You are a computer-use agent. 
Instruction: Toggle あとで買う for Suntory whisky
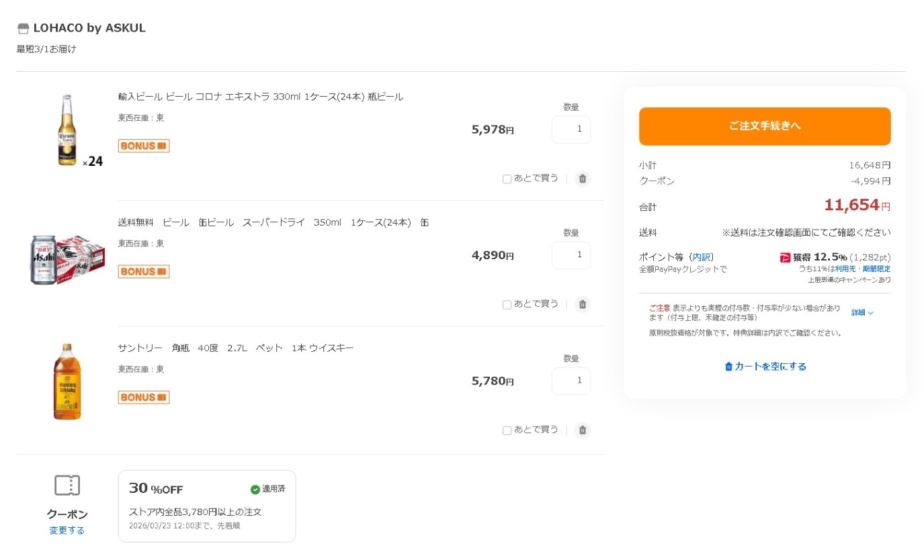coord(507,430)
